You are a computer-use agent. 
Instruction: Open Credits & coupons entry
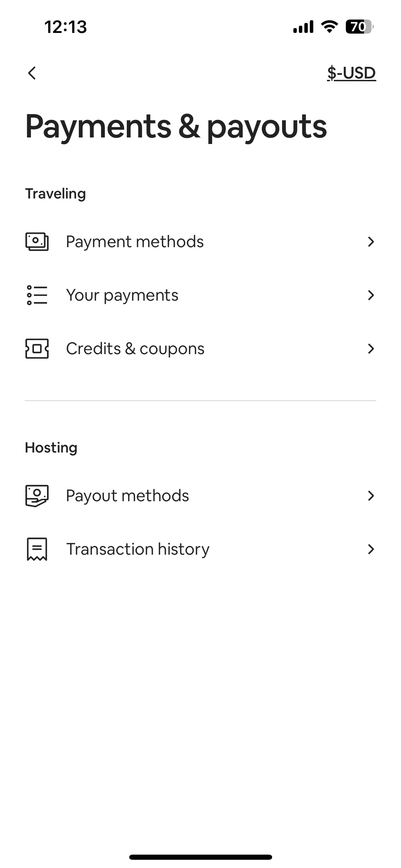(200, 349)
